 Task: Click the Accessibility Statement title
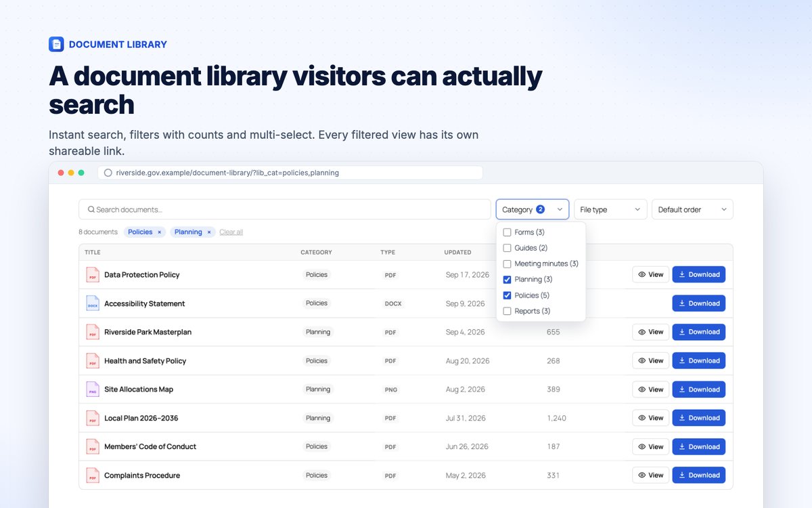(x=144, y=303)
